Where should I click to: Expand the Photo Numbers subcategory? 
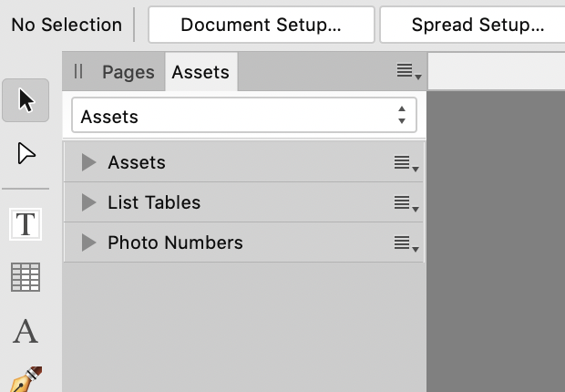[88, 242]
